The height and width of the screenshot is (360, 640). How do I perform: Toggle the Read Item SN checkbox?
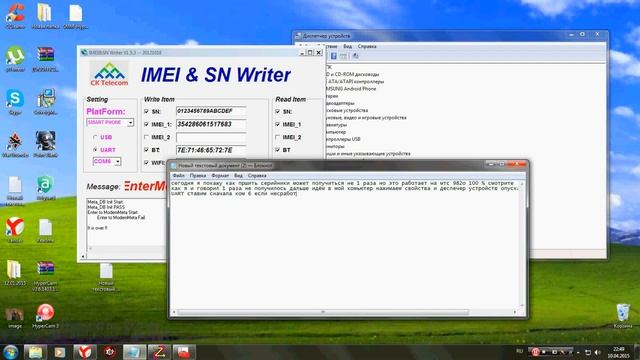coord(278,111)
